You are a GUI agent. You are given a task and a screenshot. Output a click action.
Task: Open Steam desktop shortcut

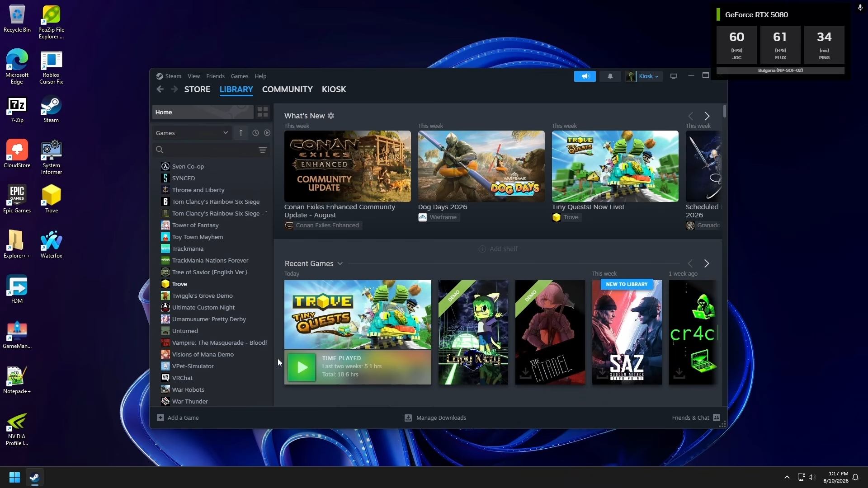point(51,110)
